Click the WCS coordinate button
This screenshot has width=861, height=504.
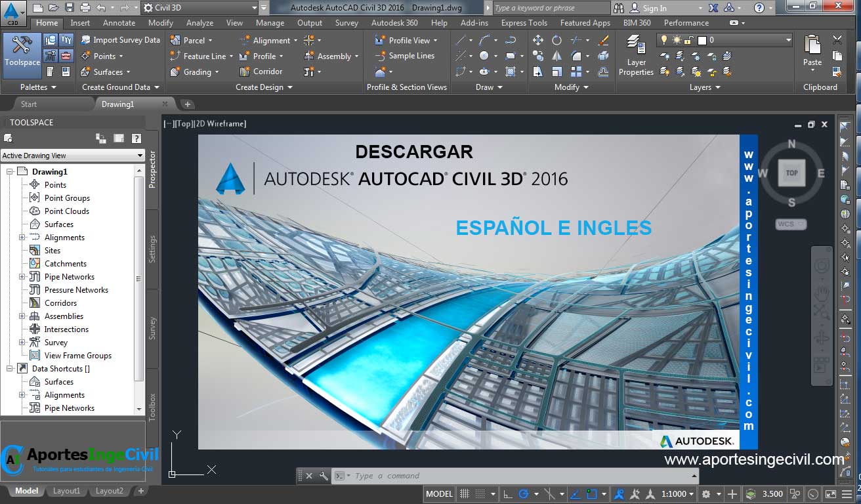point(790,224)
